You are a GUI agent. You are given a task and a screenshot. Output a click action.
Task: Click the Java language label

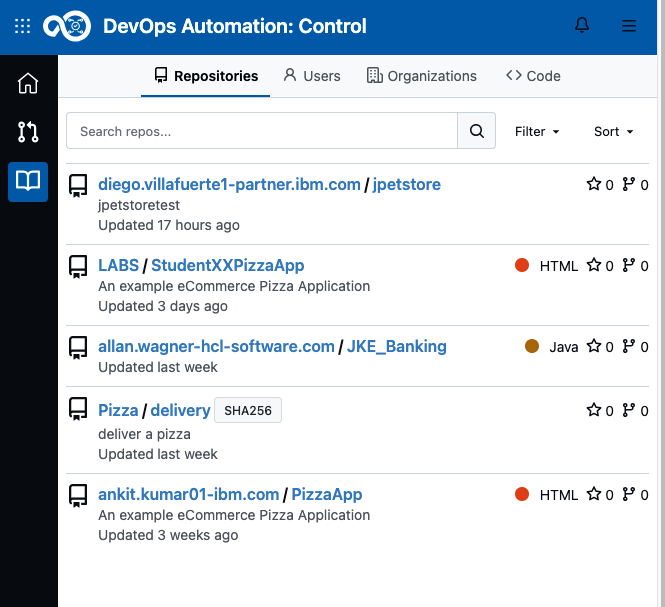click(564, 347)
